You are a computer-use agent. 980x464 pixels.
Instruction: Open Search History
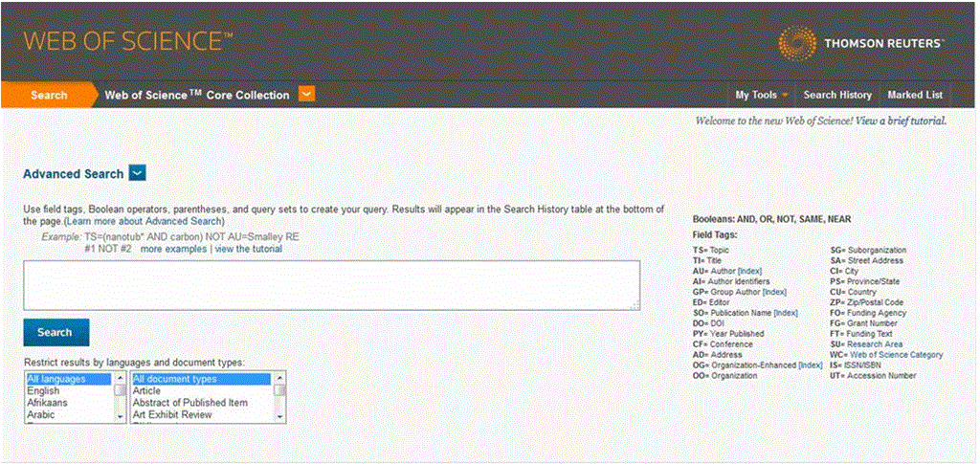(837, 95)
